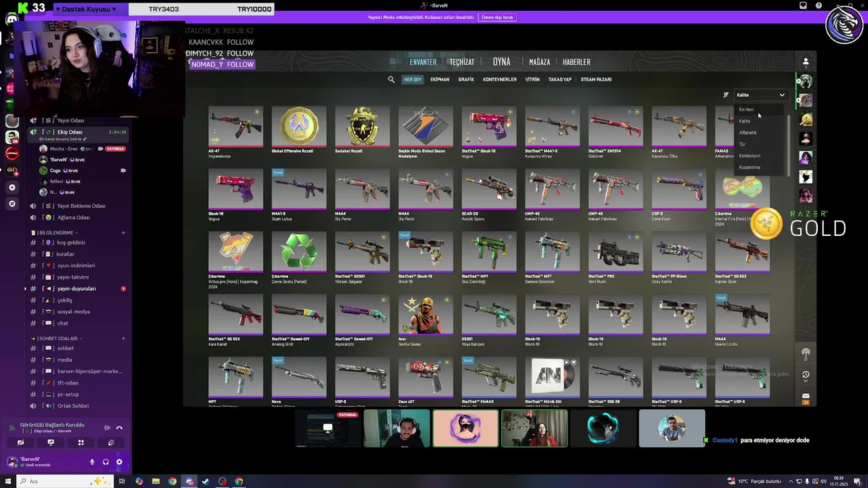The image size is (868, 488).
Task: Toggle noise suppression waveform icon
Action: 106,428
